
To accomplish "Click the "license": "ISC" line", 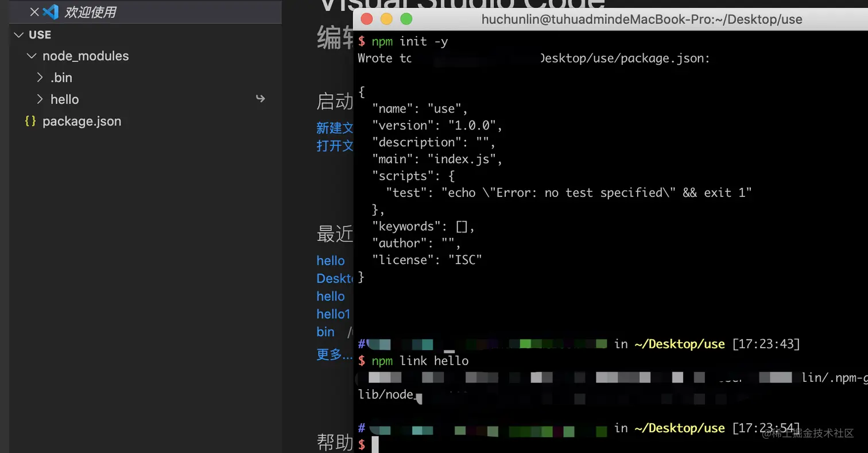I will click(427, 260).
